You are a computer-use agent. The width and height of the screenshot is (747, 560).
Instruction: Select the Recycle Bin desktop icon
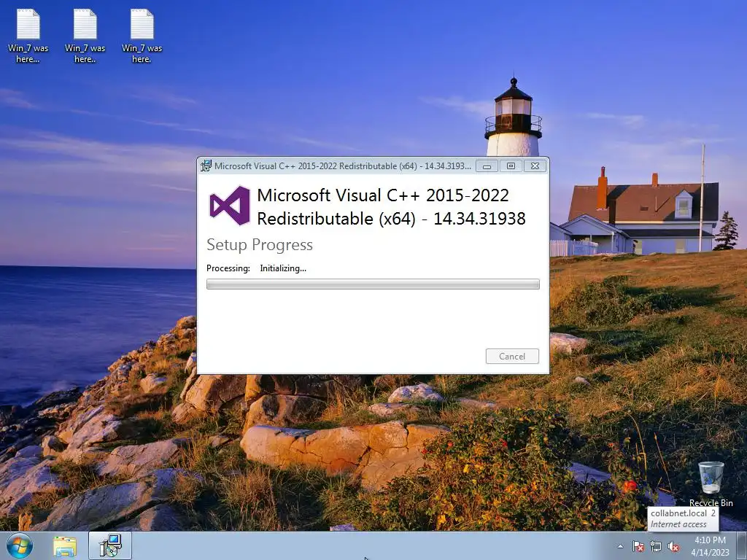711,484
